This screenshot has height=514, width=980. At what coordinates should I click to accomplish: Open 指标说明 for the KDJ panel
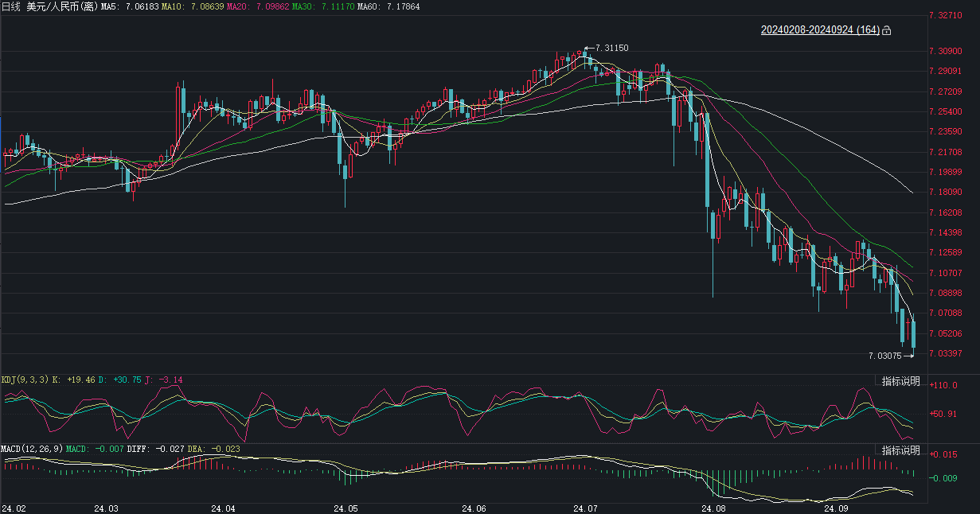pos(900,382)
